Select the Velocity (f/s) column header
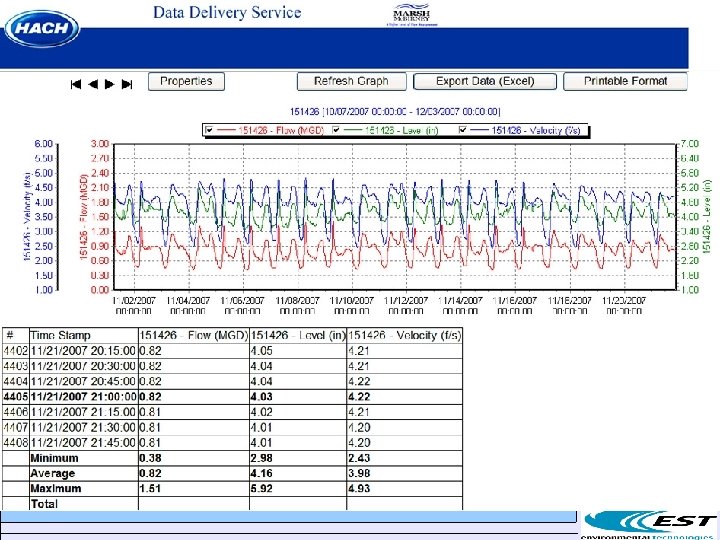Screen dimensions: 720x540 coord(405,335)
